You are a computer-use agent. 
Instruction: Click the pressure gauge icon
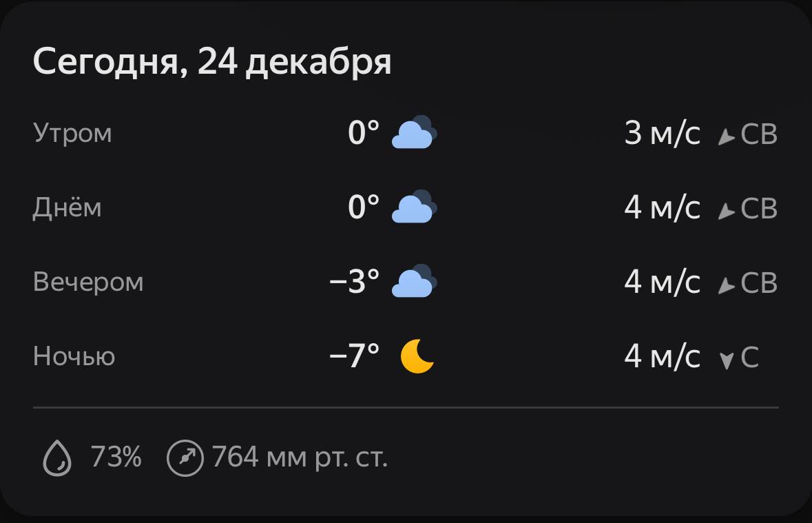tap(185, 458)
